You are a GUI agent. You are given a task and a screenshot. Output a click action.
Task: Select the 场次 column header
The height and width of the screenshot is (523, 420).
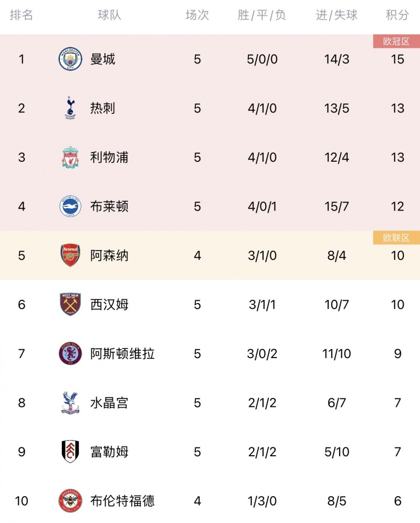click(197, 15)
